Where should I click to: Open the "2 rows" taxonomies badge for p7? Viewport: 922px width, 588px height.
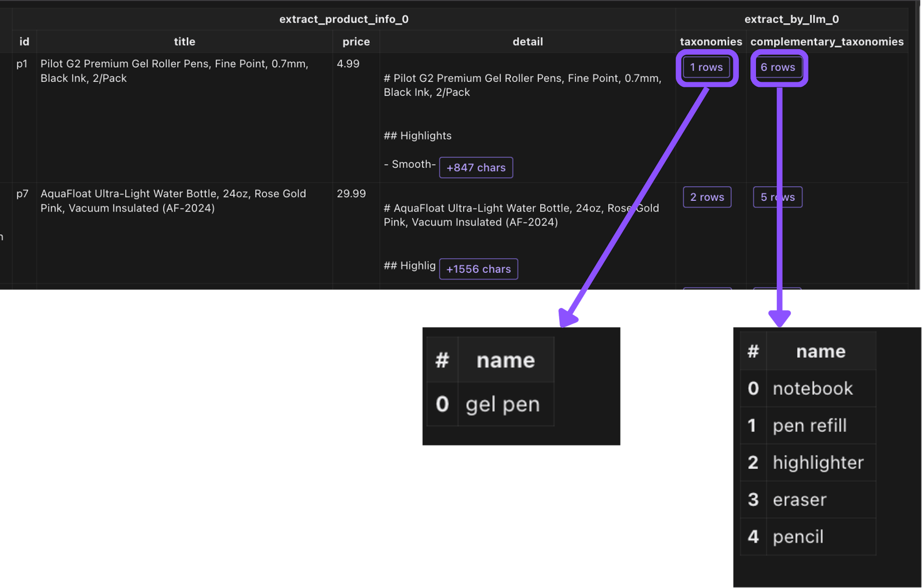707,197
